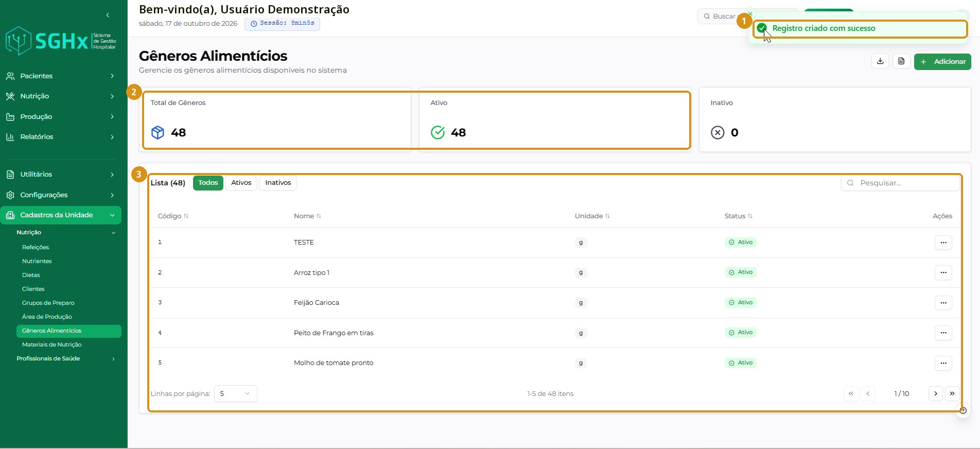This screenshot has height=449, width=980.
Task: Expand the Produção menu
Action: 61,117
